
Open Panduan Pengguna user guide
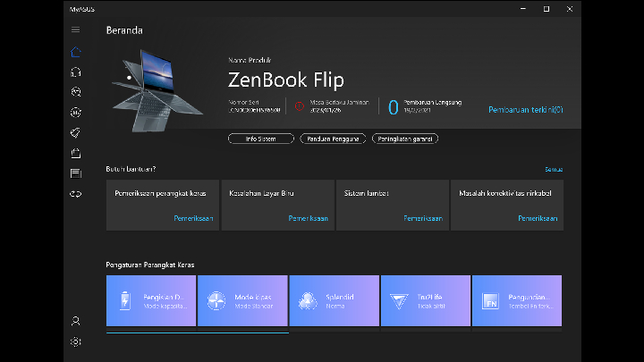(333, 139)
